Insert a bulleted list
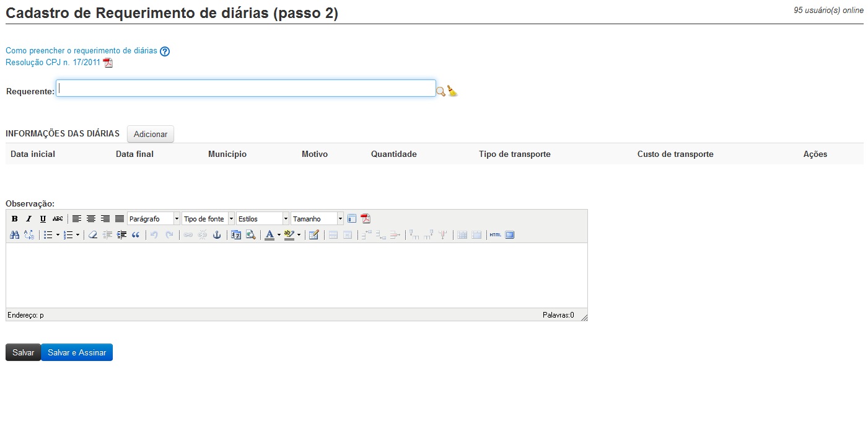 pos(48,235)
